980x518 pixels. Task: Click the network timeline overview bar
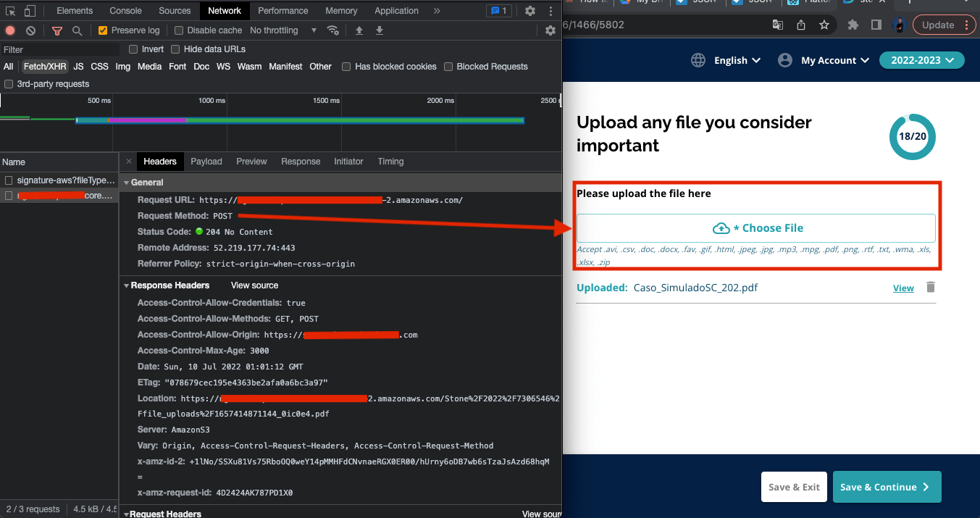(300, 120)
